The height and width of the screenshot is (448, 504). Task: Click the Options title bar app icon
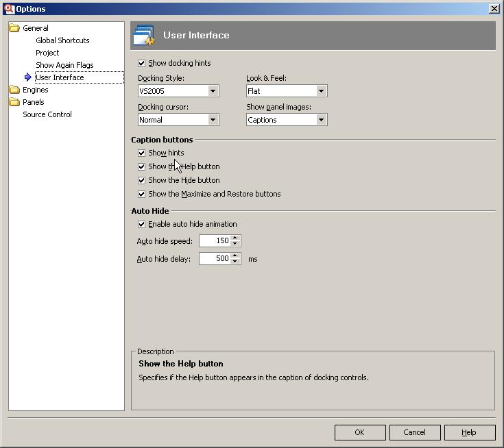pyautogui.click(x=9, y=9)
